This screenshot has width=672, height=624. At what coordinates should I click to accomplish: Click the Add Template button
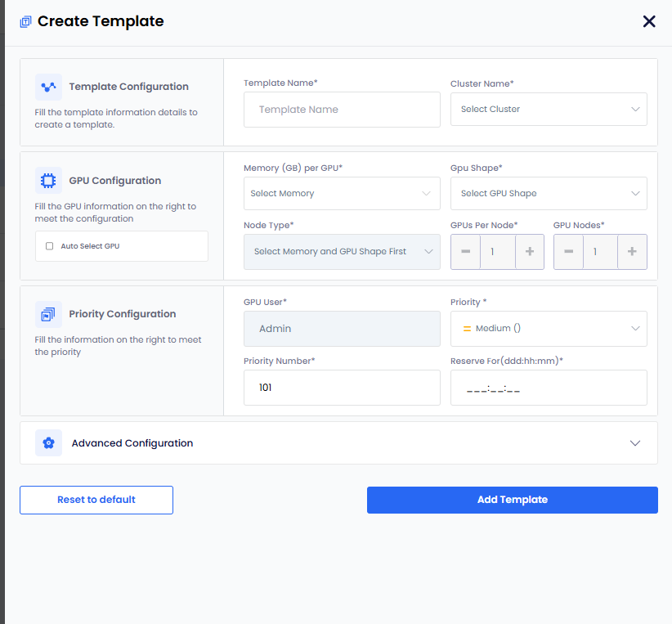(512, 500)
